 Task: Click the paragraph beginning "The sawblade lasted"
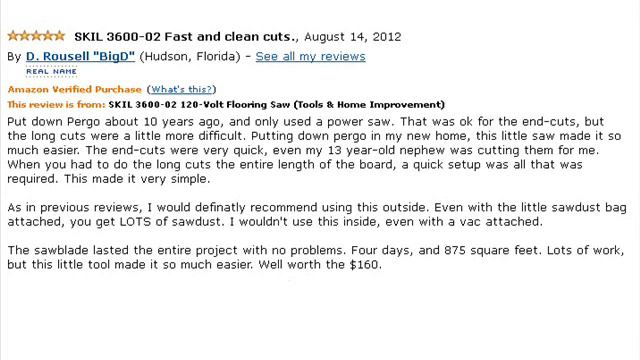(316, 257)
